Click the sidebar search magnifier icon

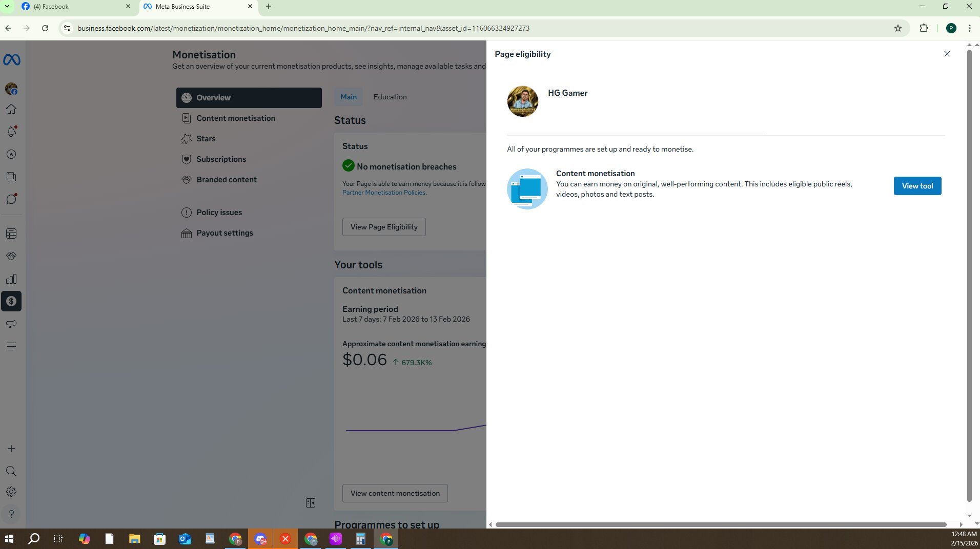(11, 471)
